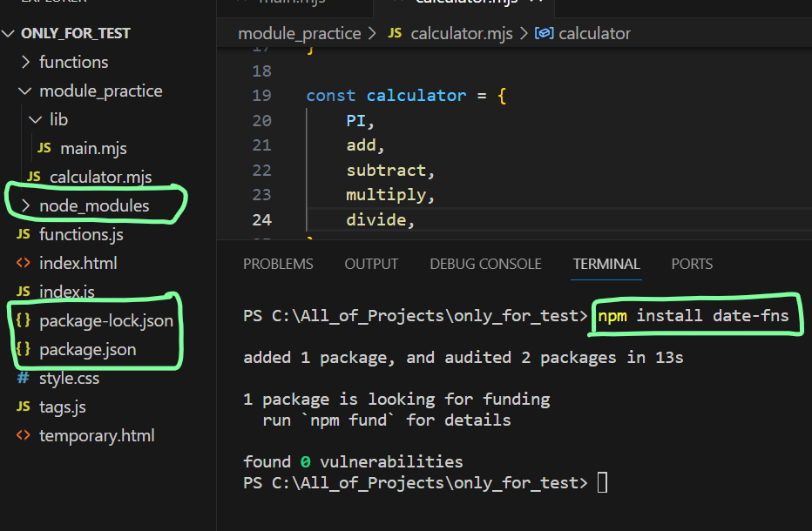Open main.mjs in the explorer
Image resolution: width=812 pixels, height=531 pixels.
point(93,149)
